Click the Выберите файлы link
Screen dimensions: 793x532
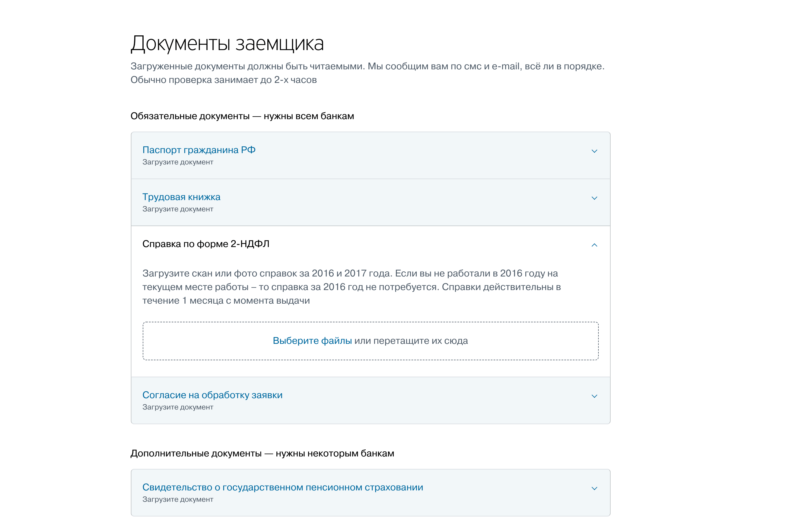point(312,341)
